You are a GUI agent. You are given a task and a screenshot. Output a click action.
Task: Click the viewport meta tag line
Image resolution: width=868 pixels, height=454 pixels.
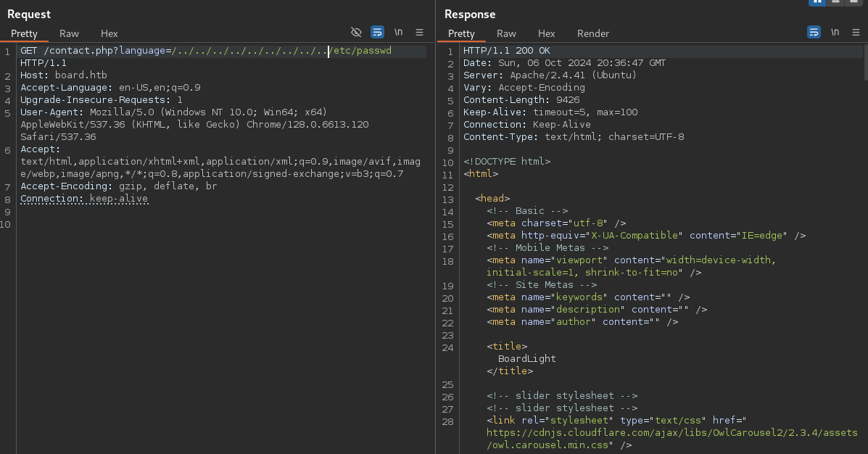tap(631, 265)
